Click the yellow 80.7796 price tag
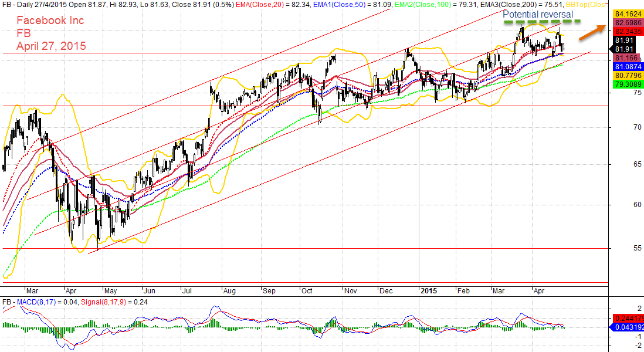Image resolution: width=644 pixels, height=352 pixels. (x=628, y=76)
